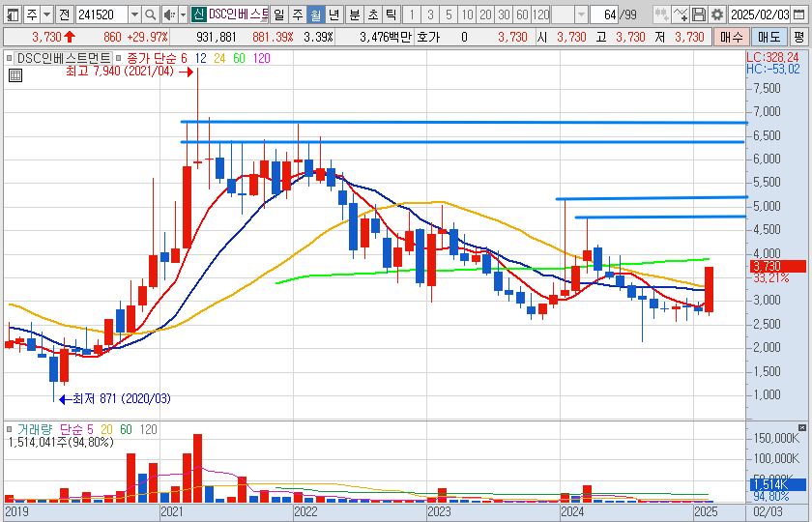Open chart settings gear icon
The height and width of the screenshot is (522, 812).
(x=716, y=14)
